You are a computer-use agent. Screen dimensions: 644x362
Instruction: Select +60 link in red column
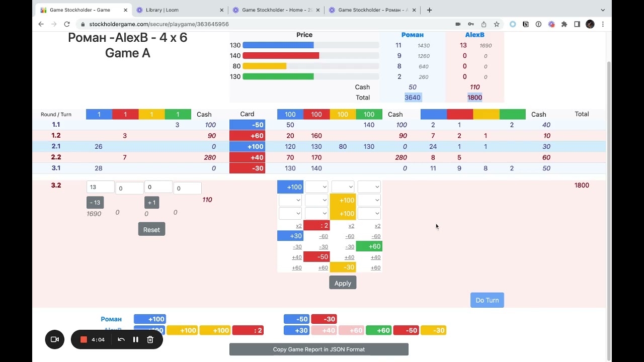(x=323, y=268)
